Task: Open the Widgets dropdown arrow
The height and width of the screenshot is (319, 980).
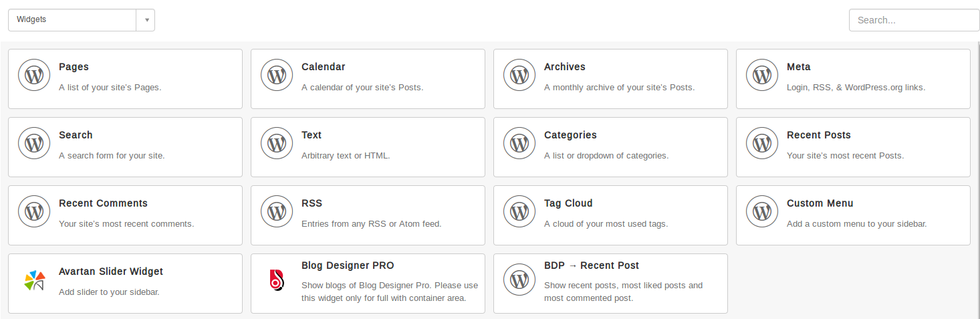Action: click(146, 20)
